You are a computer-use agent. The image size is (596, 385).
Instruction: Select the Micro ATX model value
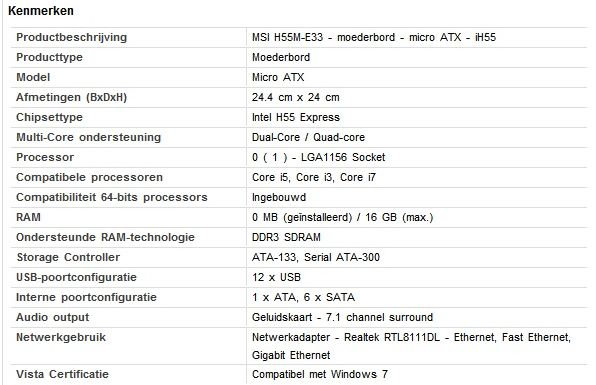278,77
